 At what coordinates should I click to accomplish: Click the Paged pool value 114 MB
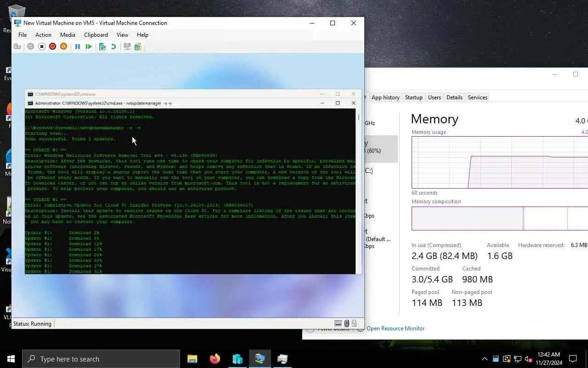click(427, 303)
